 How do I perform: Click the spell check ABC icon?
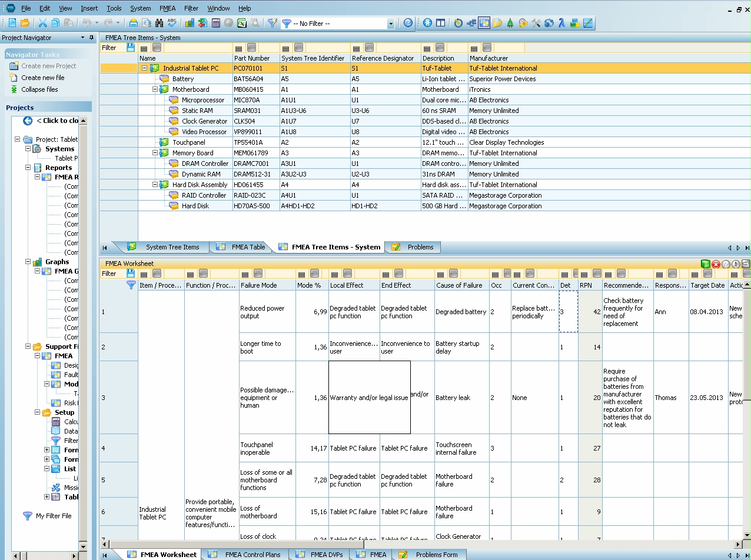[x=172, y=23]
